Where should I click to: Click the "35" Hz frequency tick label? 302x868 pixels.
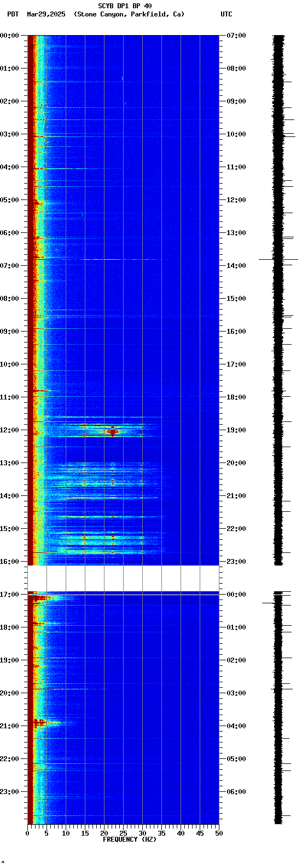coord(161,833)
